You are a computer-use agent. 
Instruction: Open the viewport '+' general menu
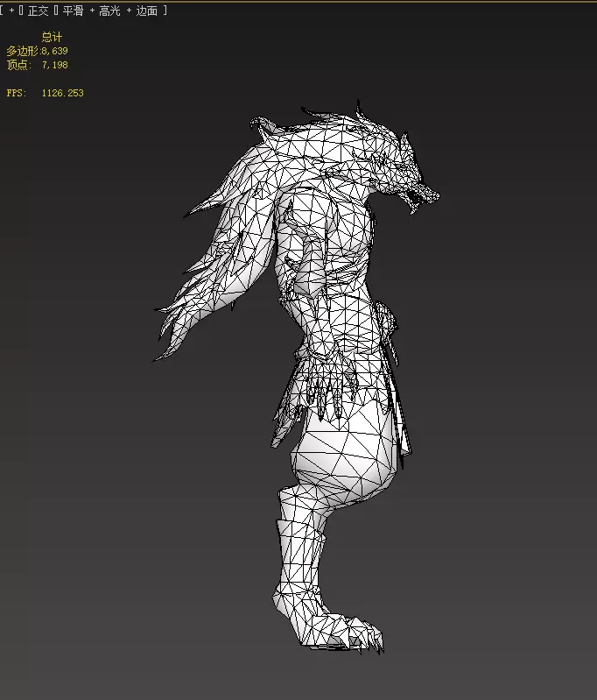click(x=11, y=11)
